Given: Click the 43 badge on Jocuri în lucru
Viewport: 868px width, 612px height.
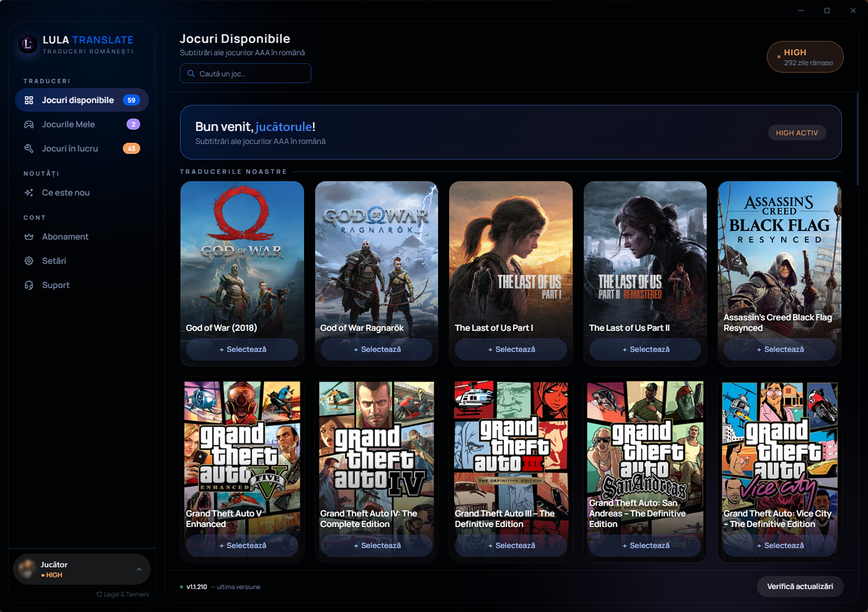Looking at the screenshot, I should (x=131, y=149).
